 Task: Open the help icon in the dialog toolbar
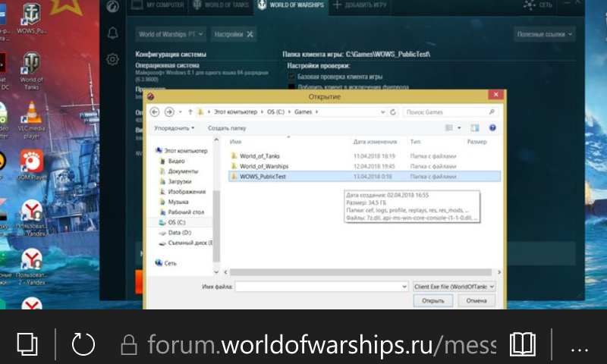[x=492, y=128]
